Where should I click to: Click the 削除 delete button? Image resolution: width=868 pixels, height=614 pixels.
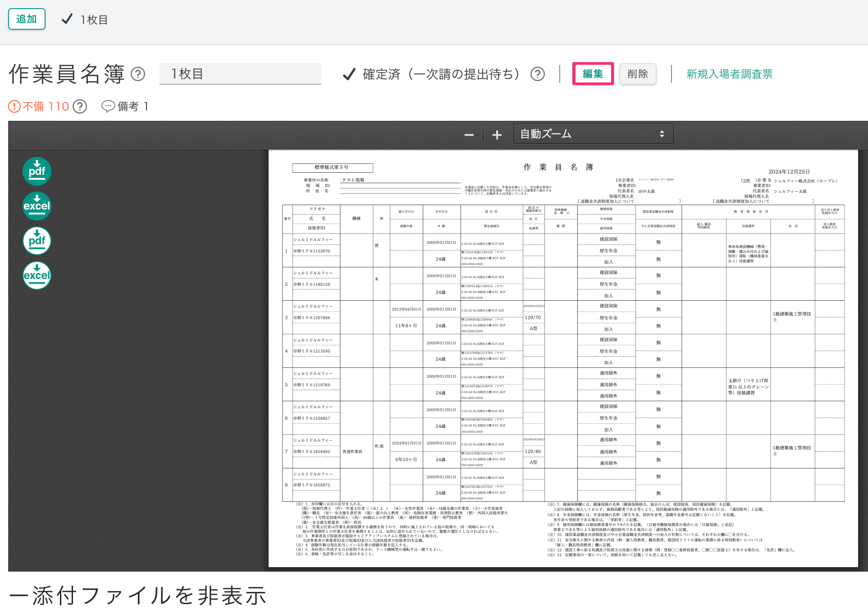coord(638,73)
